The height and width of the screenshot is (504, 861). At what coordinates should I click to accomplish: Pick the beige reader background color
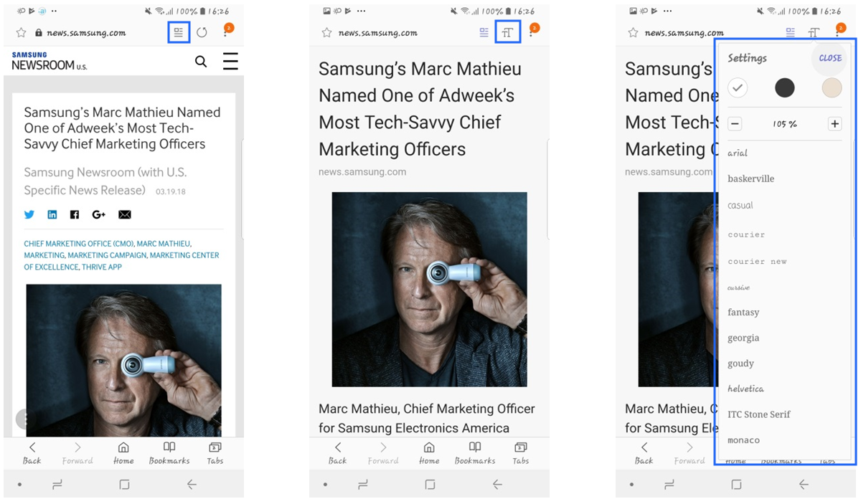click(x=832, y=88)
